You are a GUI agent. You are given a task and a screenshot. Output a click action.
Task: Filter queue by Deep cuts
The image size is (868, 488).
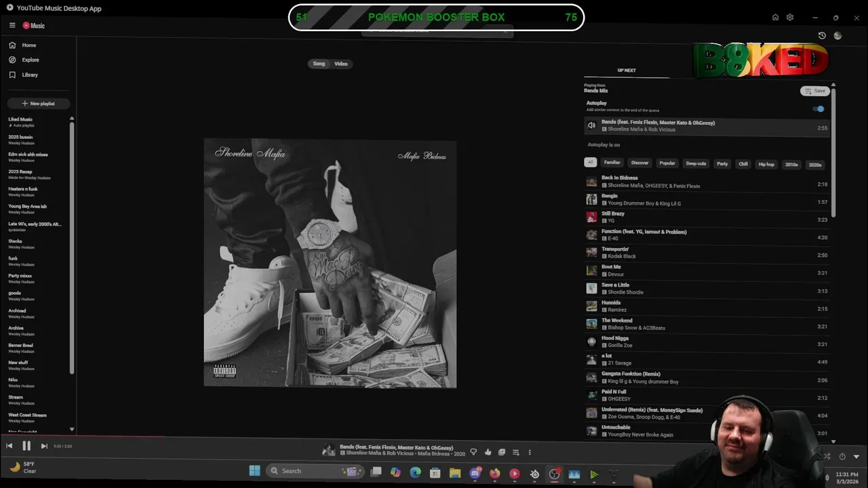click(x=696, y=163)
